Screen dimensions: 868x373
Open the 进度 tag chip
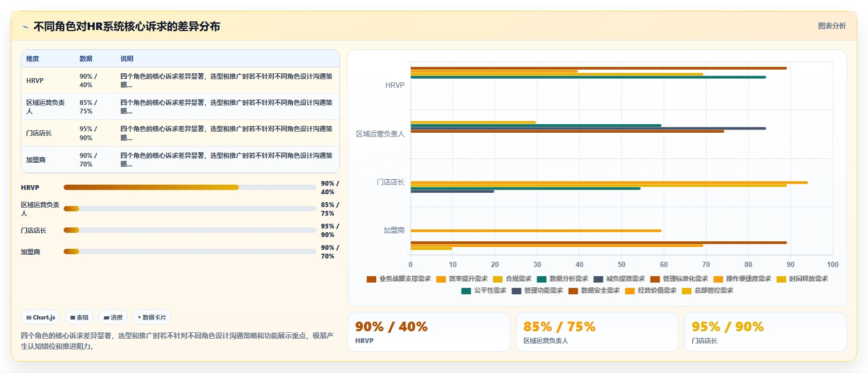coord(113,317)
